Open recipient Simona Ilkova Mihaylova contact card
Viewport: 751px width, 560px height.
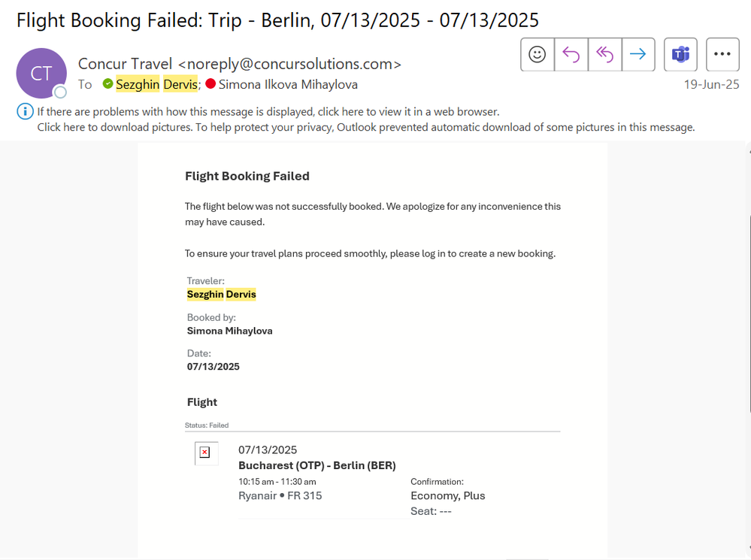(288, 84)
